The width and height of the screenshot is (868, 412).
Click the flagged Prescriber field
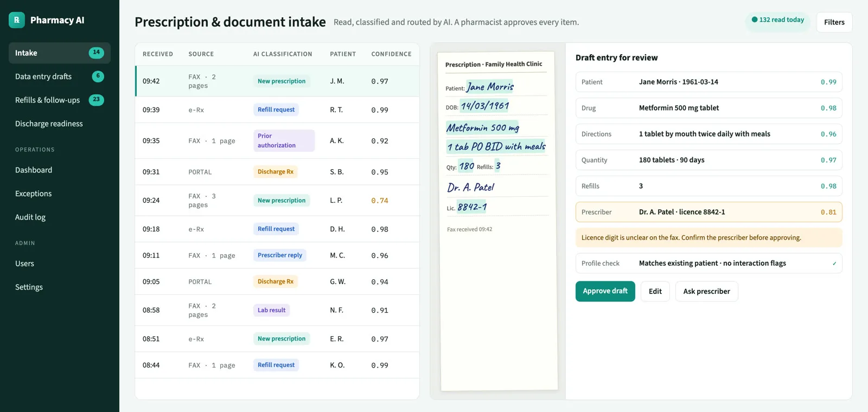(709, 212)
